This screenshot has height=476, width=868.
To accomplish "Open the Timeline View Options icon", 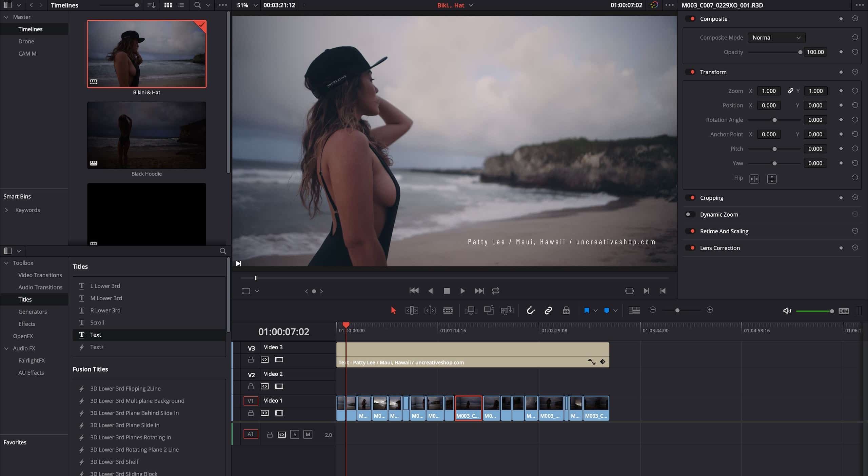I will [634, 310].
